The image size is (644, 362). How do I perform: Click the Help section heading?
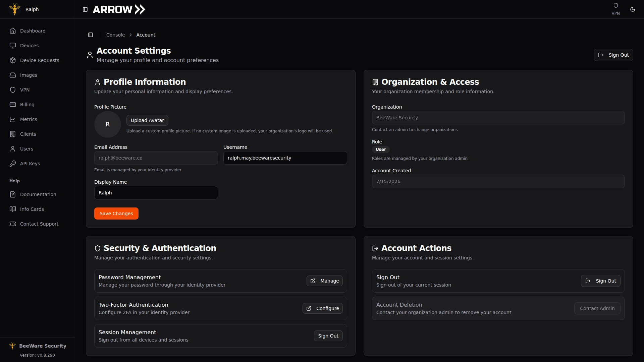(14, 181)
